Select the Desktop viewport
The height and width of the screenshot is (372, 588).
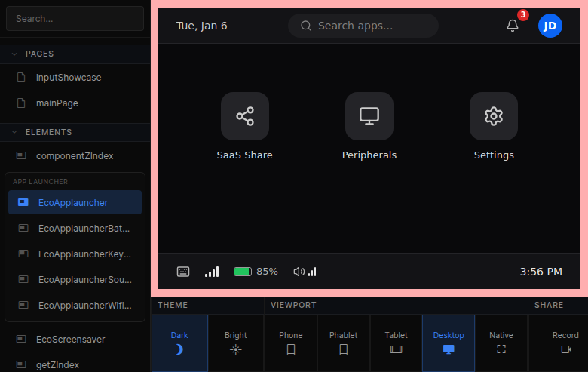point(449,343)
